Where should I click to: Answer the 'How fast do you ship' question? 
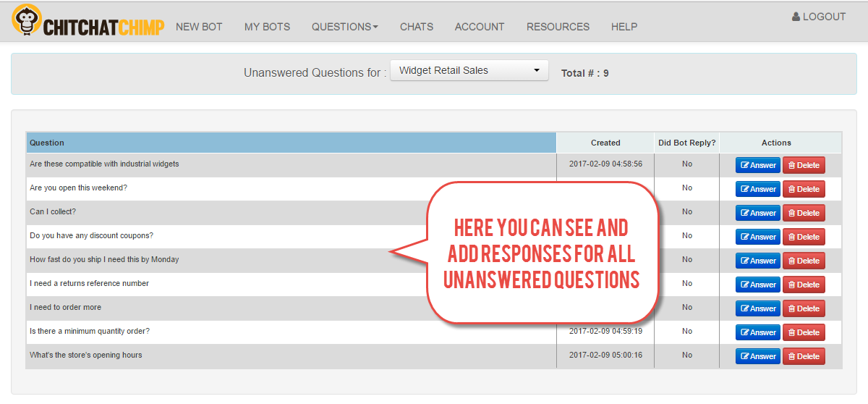pyautogui.click(x=758, y=261)
